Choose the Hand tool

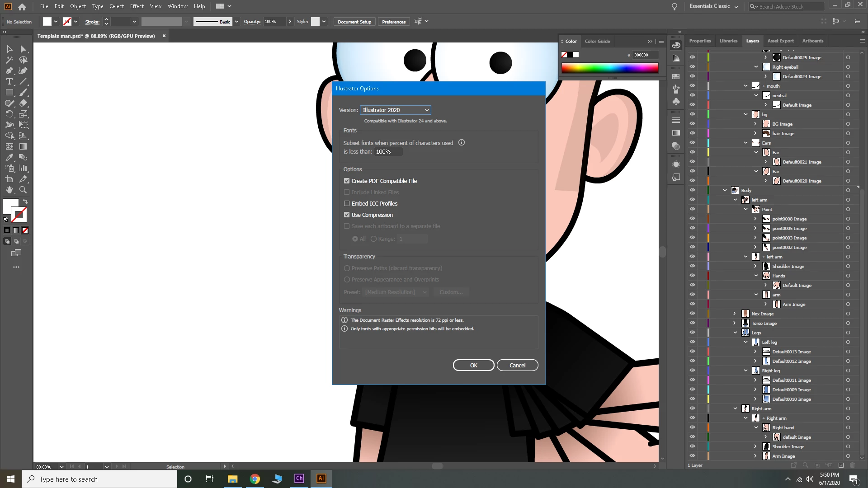[x=9, y=190]
